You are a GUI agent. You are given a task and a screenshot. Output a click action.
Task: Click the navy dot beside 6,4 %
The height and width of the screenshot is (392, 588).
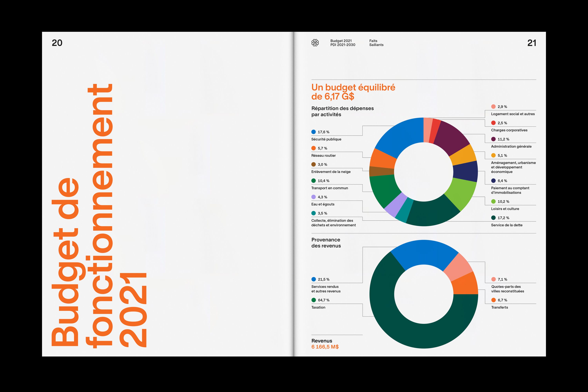[x=493, y=181]
